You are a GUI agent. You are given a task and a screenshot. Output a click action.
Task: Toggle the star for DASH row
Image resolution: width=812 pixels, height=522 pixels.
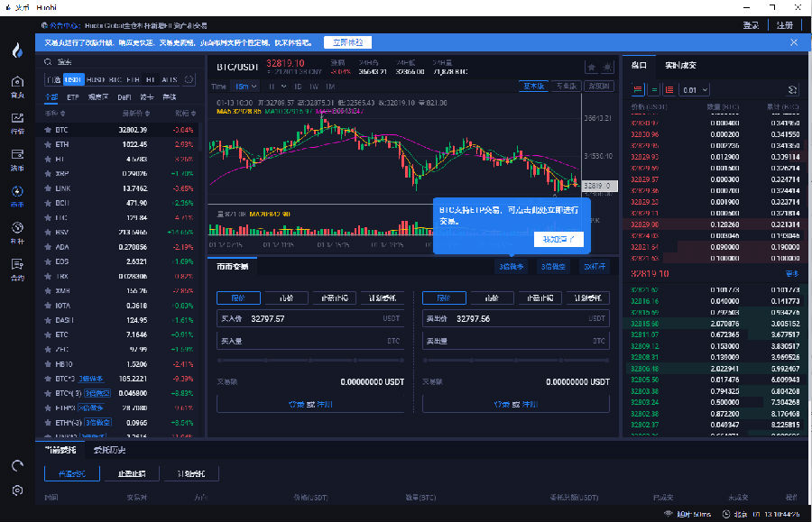tap(48, 320)
